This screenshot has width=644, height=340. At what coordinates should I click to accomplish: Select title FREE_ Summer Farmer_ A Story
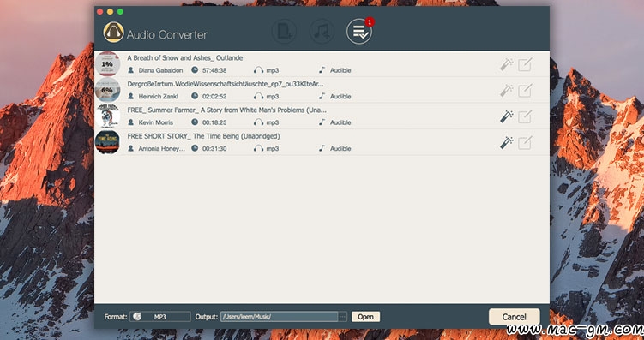(x=226, y=110)
